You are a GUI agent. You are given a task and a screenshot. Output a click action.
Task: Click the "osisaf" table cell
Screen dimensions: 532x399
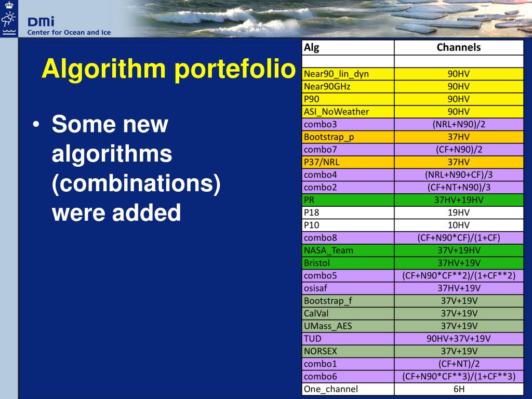click(348, 288)
